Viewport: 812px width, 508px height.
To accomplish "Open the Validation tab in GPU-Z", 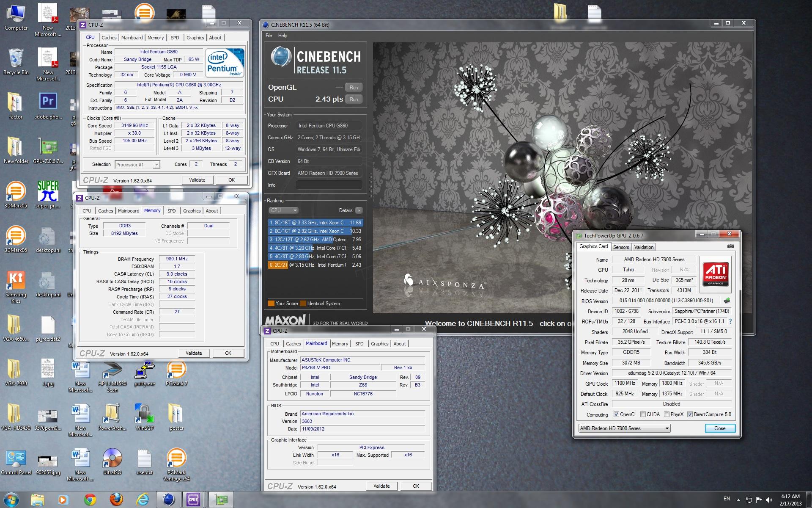I will tap(644, 247).
